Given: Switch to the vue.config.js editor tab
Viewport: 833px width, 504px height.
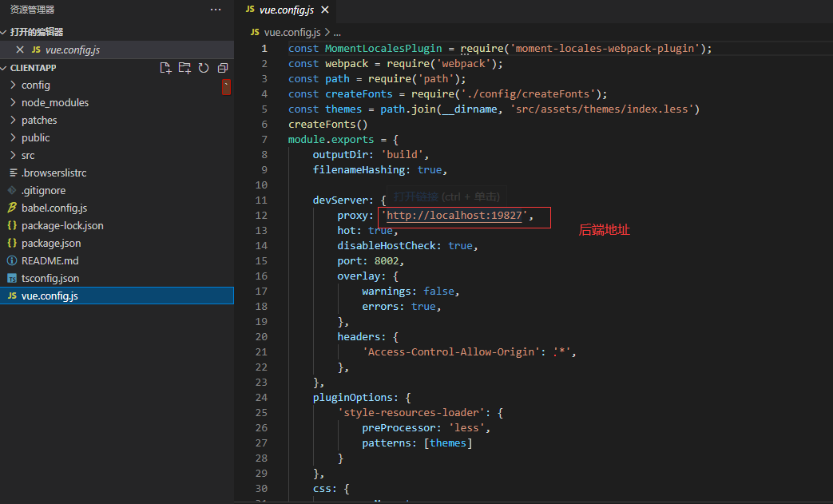Looking at the screenshot, I should (288, 10).
